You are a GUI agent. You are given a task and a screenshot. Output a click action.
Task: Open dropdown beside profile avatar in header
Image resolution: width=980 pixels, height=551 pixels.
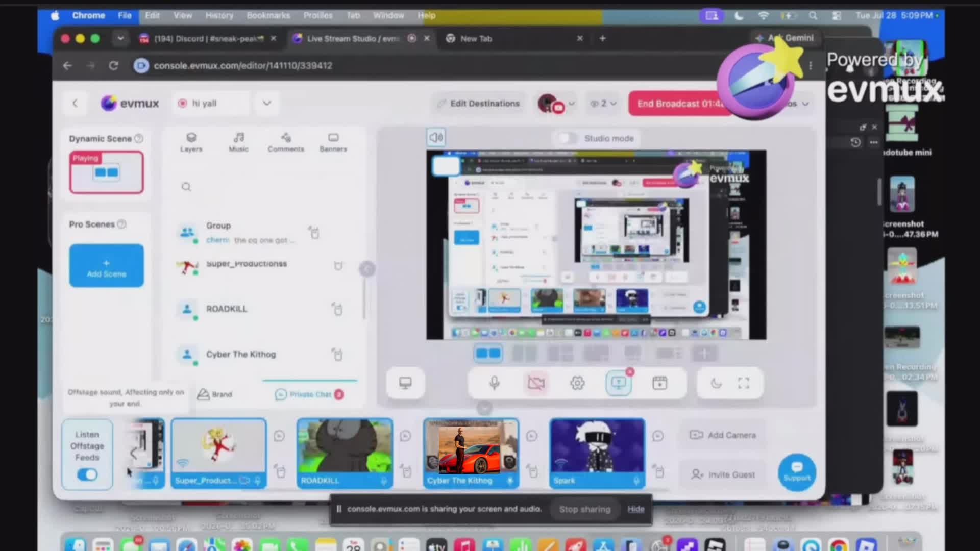(572, 104)
